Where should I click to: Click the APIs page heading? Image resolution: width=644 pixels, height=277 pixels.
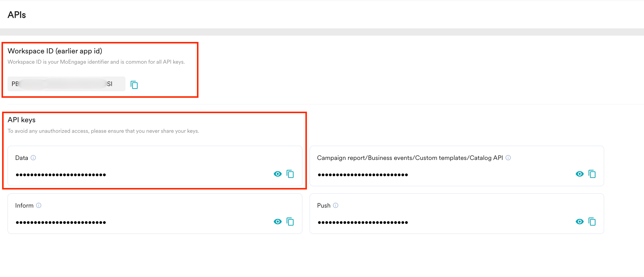17,15
